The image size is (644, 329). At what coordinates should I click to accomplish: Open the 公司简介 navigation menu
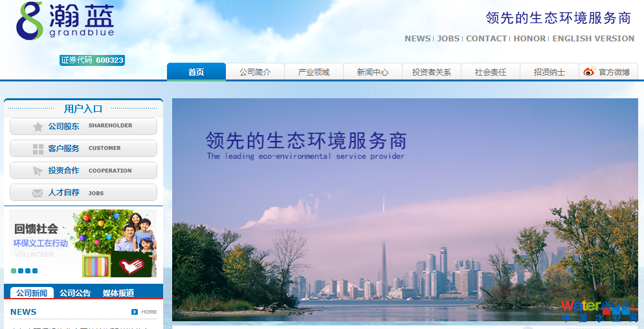click(255, 72)
